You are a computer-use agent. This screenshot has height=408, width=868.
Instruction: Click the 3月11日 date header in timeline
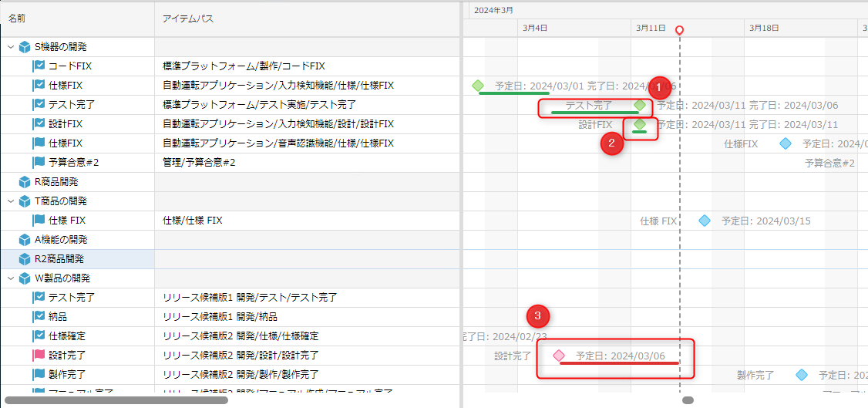click(x=651, y=28)
